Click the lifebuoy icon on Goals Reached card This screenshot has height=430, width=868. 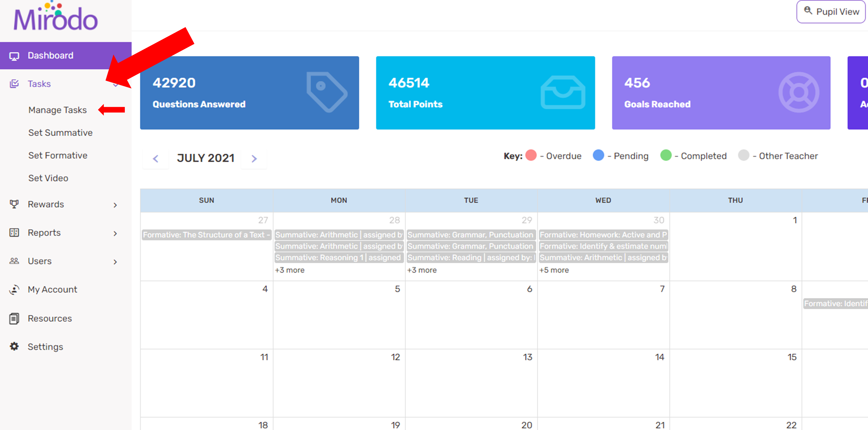tap(799, 92)
